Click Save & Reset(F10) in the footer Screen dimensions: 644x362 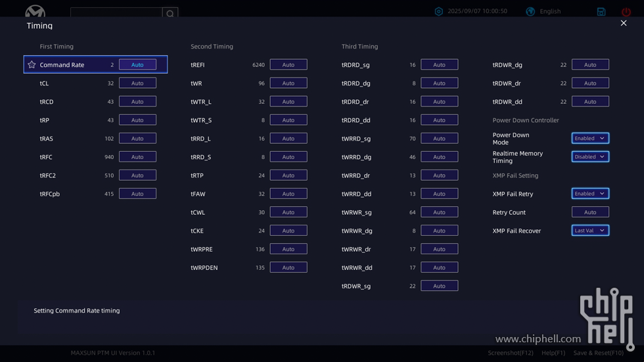tap(599, 353)
